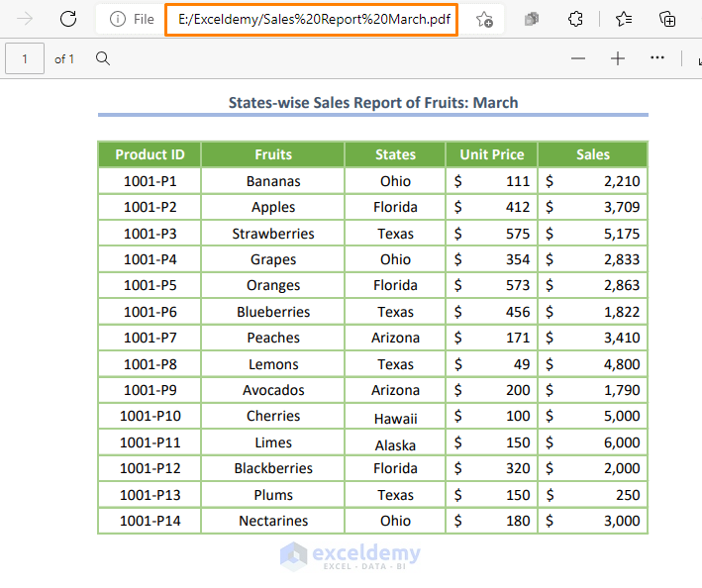The image size is (702, 588).
Task: Zoom out the PDF with minus
Action: [x=578, y=59]
